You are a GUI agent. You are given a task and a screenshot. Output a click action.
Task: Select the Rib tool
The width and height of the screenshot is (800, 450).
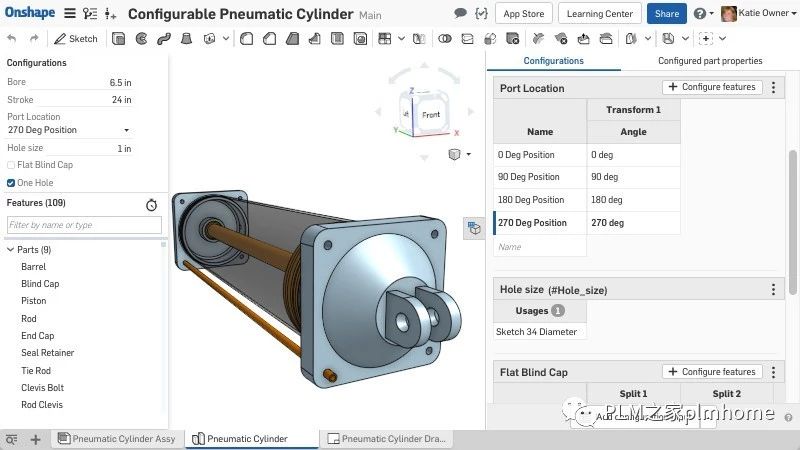(315, 39)
